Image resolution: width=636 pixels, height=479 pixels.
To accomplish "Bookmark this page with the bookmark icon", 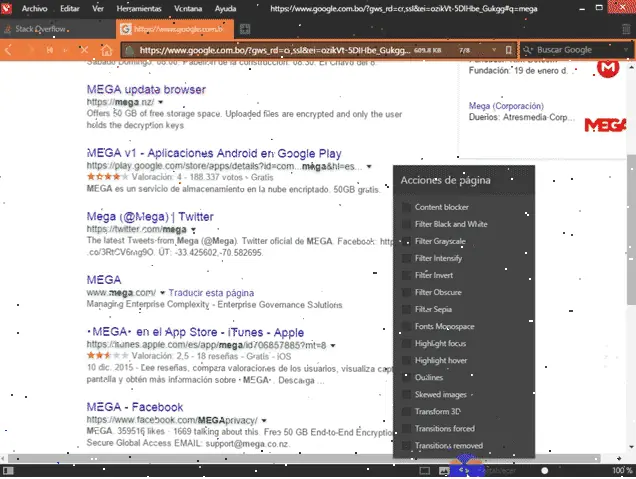I will 508,50.
